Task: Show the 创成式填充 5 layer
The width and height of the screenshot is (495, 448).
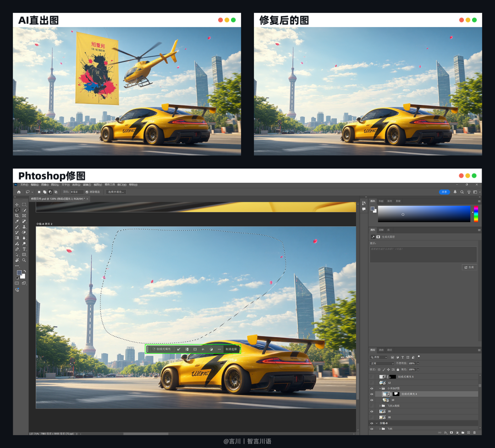Action: (x=372, y=377)
